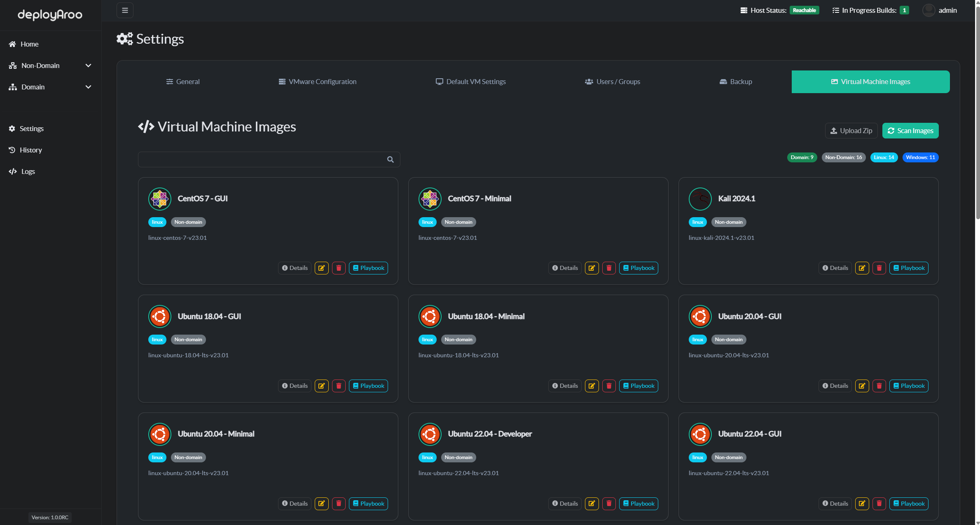Select the Virtual Machine Images tab

(x=870, y=82)
